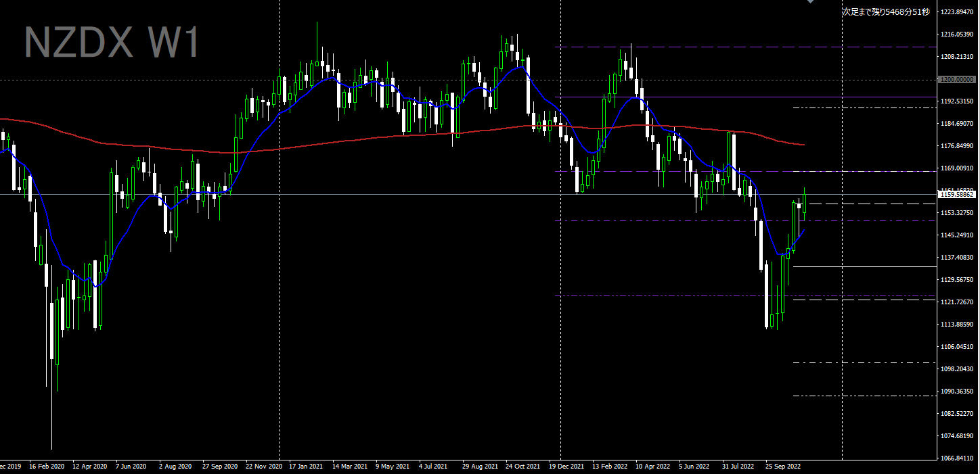Click price scale value 1106.04510
The width and height of the screenshot is (980, 474).
pyautogui.click(x=957, y=347)
